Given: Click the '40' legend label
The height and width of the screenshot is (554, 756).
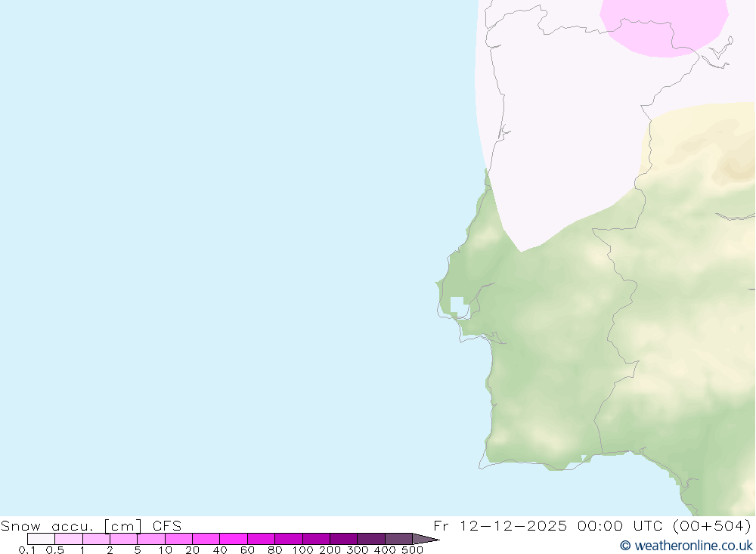Looking at the screenshot, I should [x=220, y=550].
